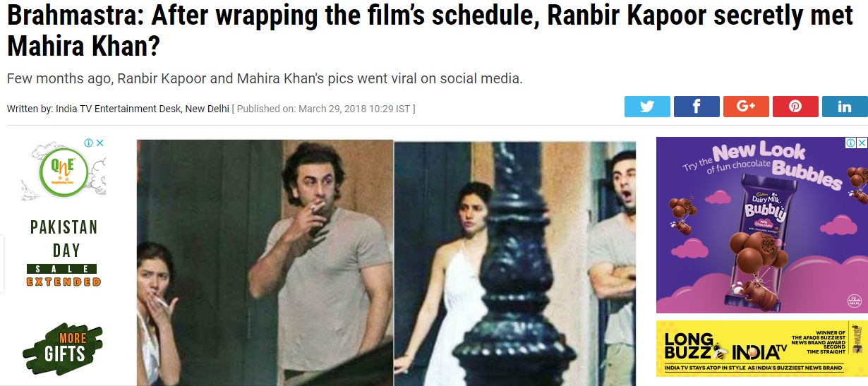Close the Dairy Milk Bubbly ad
The image size is (868, 386).
[x=862, y=143]
